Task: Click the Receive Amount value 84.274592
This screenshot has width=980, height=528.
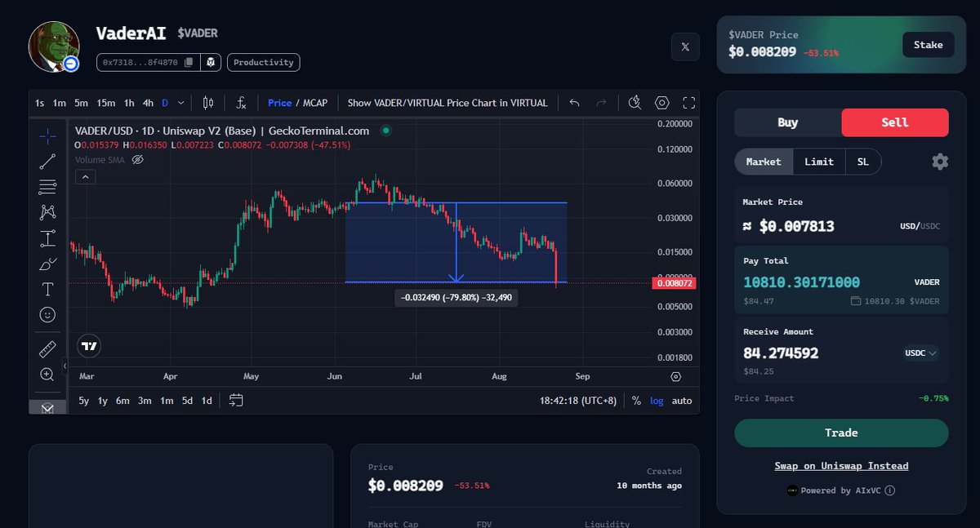Action: point(781,353)
